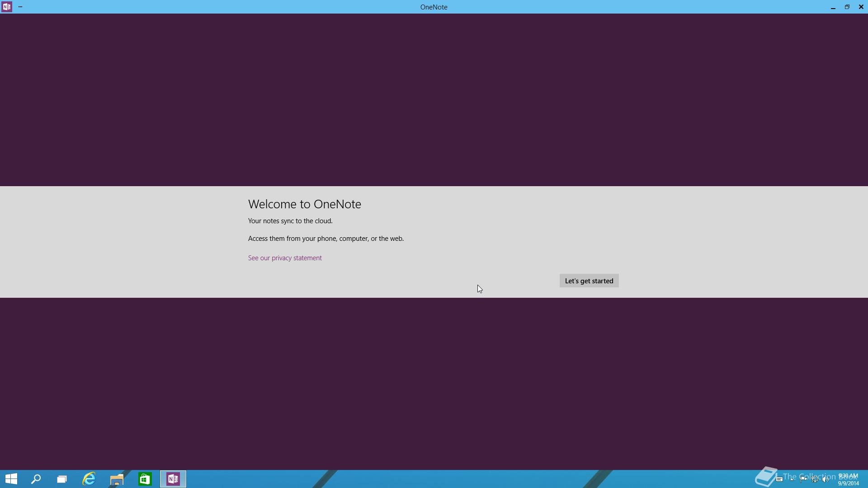Open the See our privacy statement link
Viewport: 868px width, 488px height.
pos(285,258)
